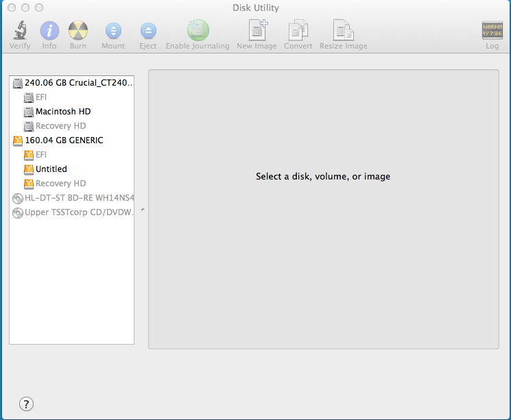
Task: Click the Convert image icon
Action: coord(298,30)
